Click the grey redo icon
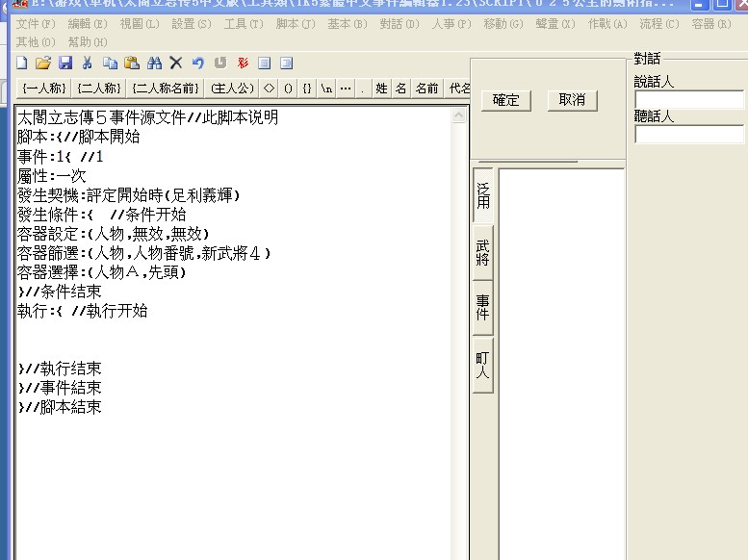Screen dimensions: 748x560 pyautogui.click(x=219, y=63)
